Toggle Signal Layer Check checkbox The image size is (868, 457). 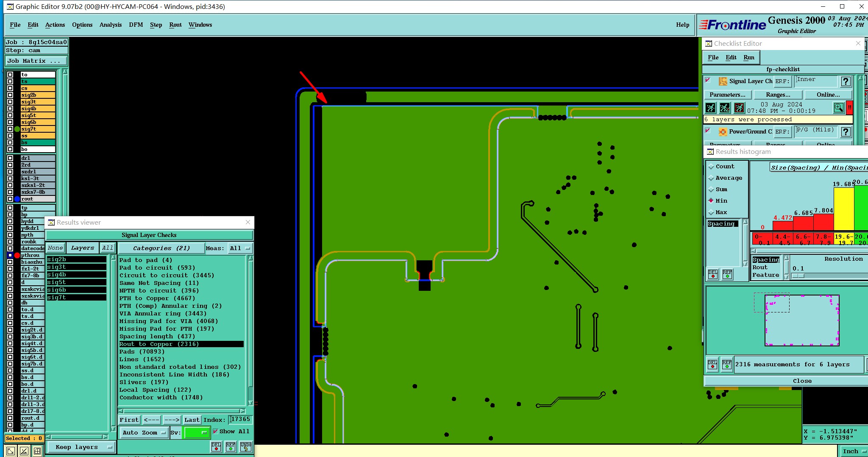[707, 80]
